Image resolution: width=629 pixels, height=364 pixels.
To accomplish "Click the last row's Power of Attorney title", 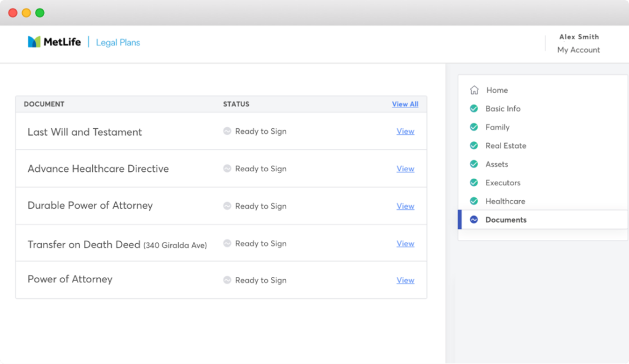I will [70, 279].
